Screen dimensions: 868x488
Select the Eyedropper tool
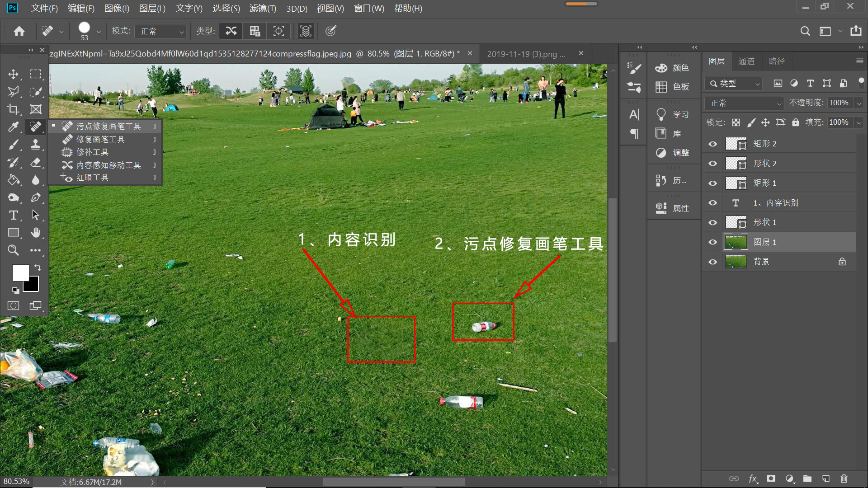[x=13, y=127]
